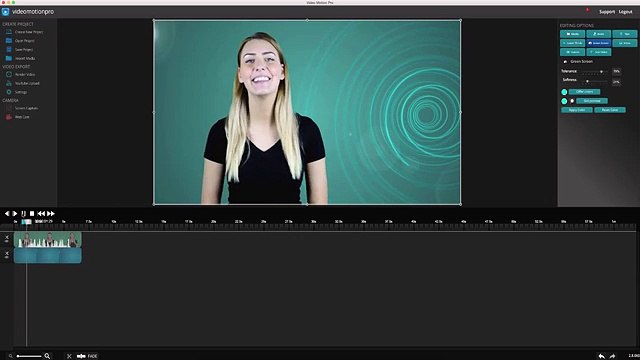Select the Save Project menu text
The image size is (640, 360).
(x=24, y=49)
